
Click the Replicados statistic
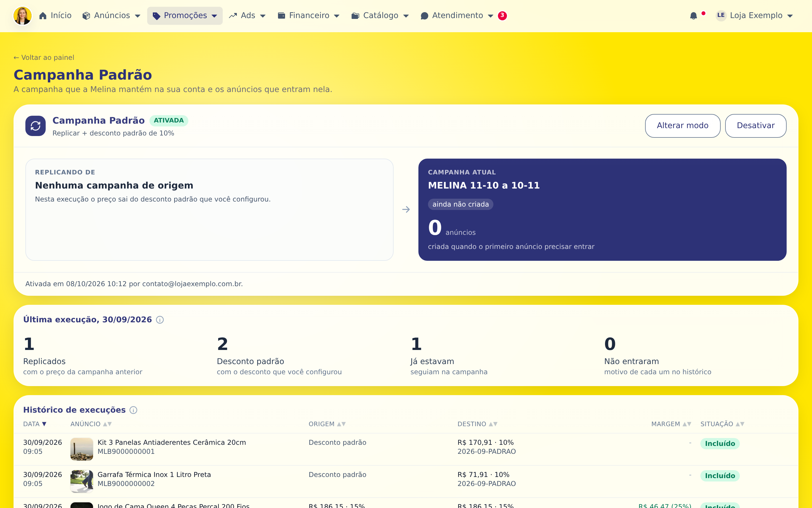tap(83, 356)
